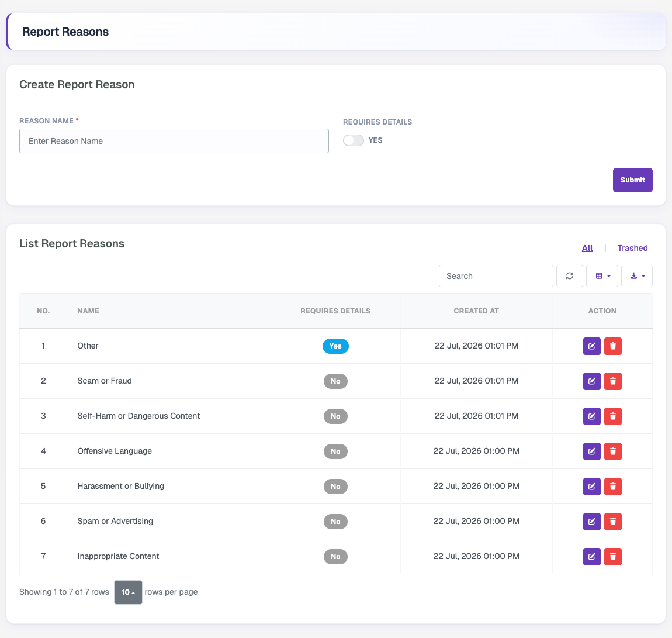Click the table Search box
The image size is (672, 638).
496,276
